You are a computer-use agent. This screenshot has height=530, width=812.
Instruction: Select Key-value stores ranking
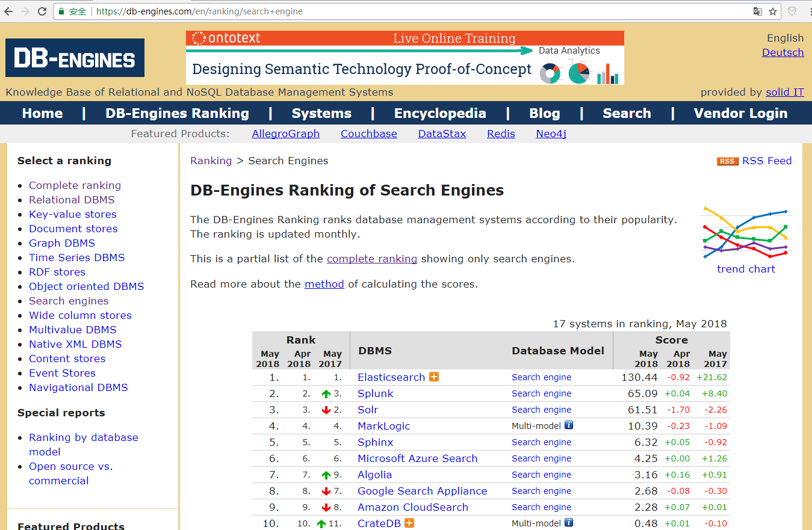tap(73, 214)
